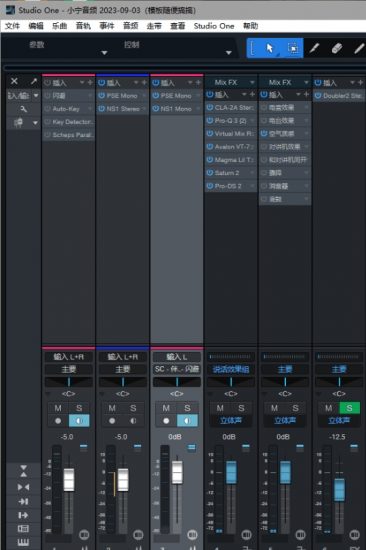The image size is (366, 550).
Task: Click the 说话效果组 output selector
Action: pos(231,369)
